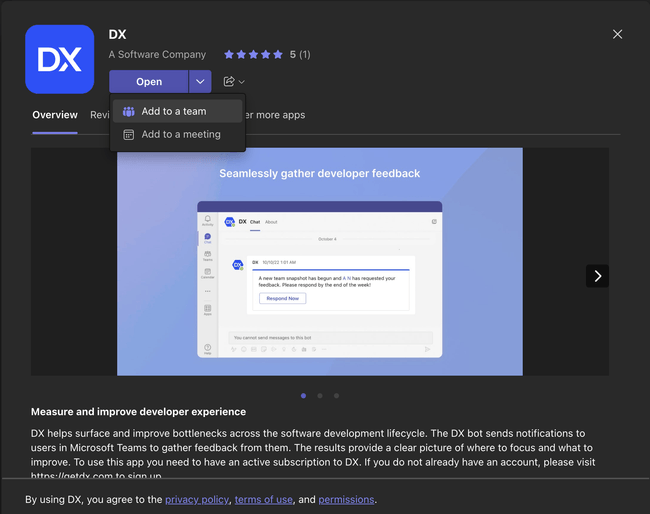This screenshot has height=514, width=650.
Task: Expand the dropdown arrow next to Open
Action: pyautogui.click(x=200, y=82)
